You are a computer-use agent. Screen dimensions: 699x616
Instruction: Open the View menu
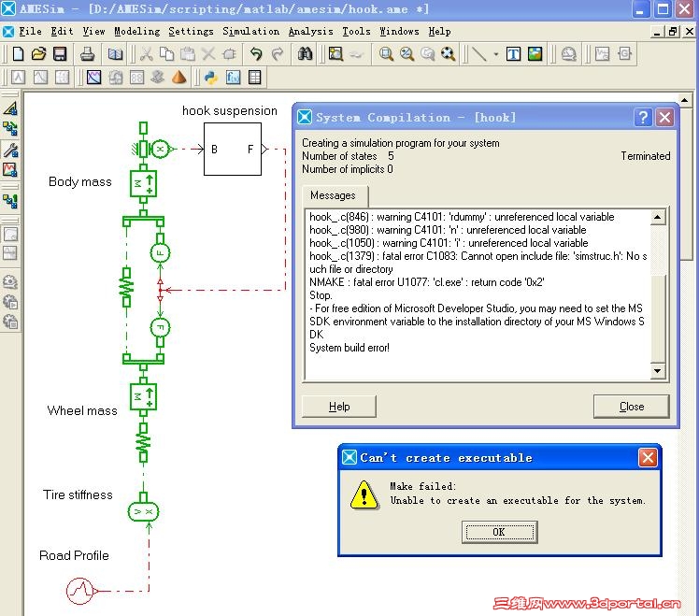click(x=93, y=31)
